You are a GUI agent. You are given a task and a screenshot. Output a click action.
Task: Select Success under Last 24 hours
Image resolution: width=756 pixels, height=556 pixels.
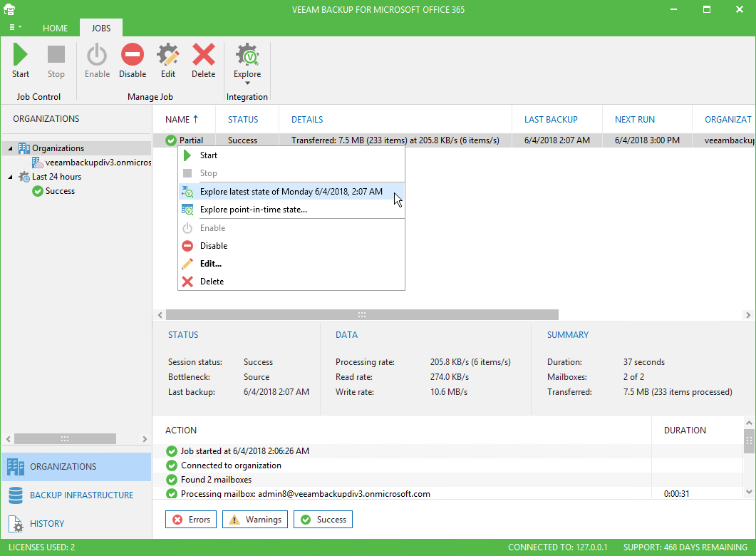[60, 191]
